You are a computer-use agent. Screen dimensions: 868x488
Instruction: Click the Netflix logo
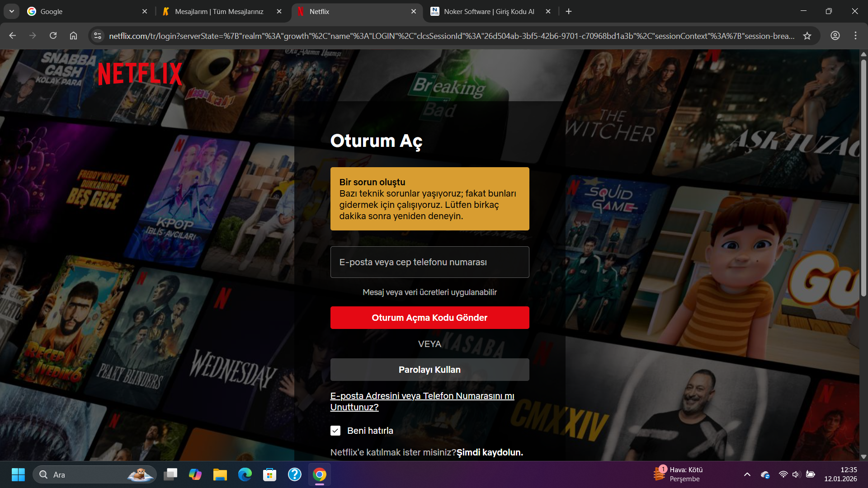[140, 74]
